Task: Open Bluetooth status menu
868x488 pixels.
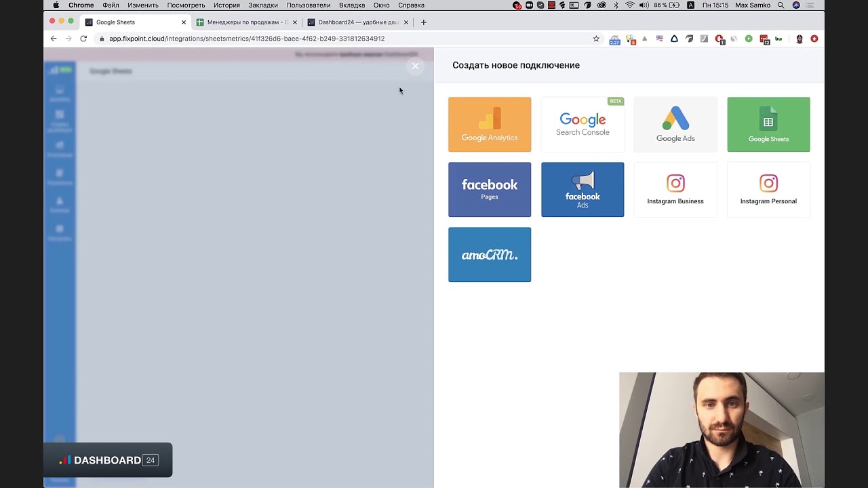Action: pos(616,5)
